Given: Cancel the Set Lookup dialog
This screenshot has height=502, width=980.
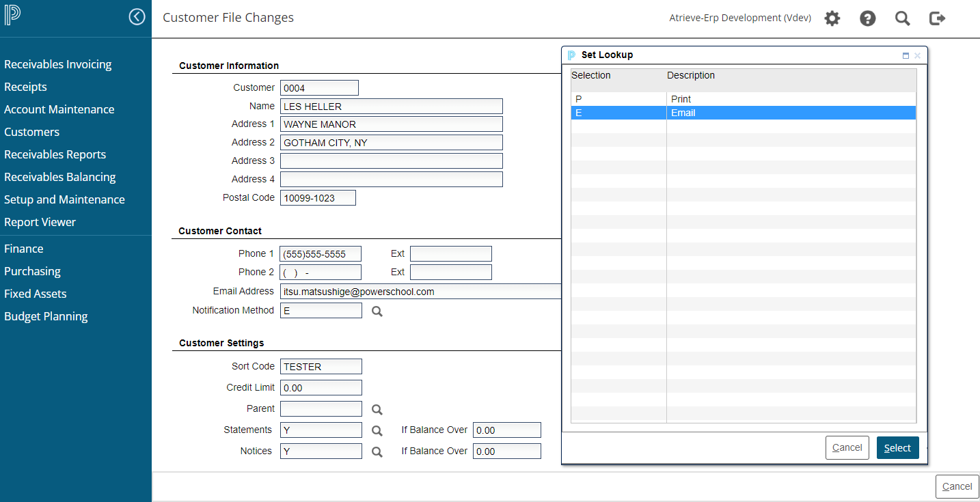Looking at the screenshot, I should point(847,448).
